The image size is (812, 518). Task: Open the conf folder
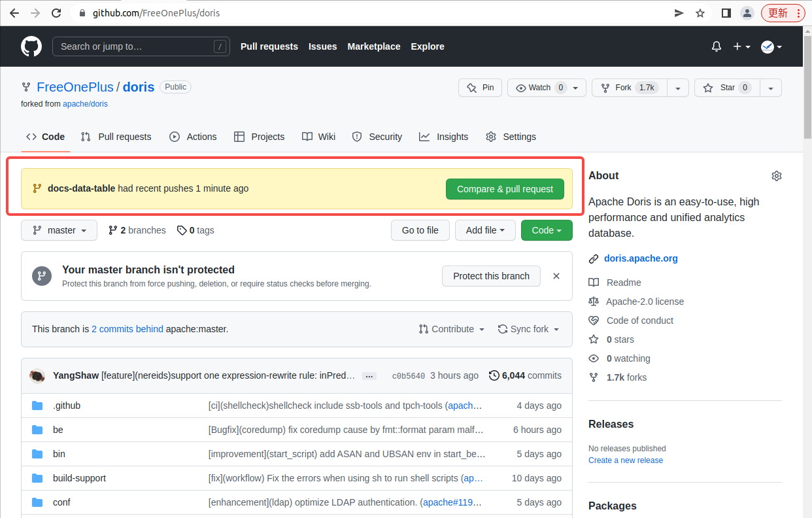tap(61, 502)
